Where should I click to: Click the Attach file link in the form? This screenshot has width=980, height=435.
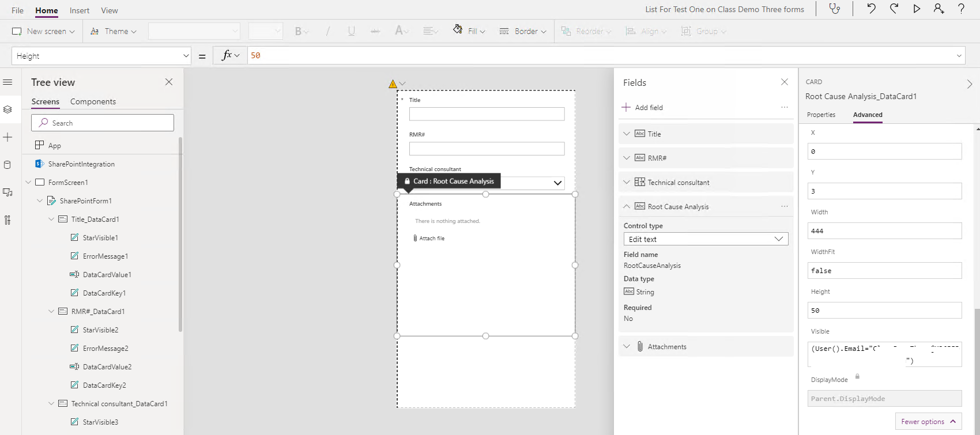point(429,238)
